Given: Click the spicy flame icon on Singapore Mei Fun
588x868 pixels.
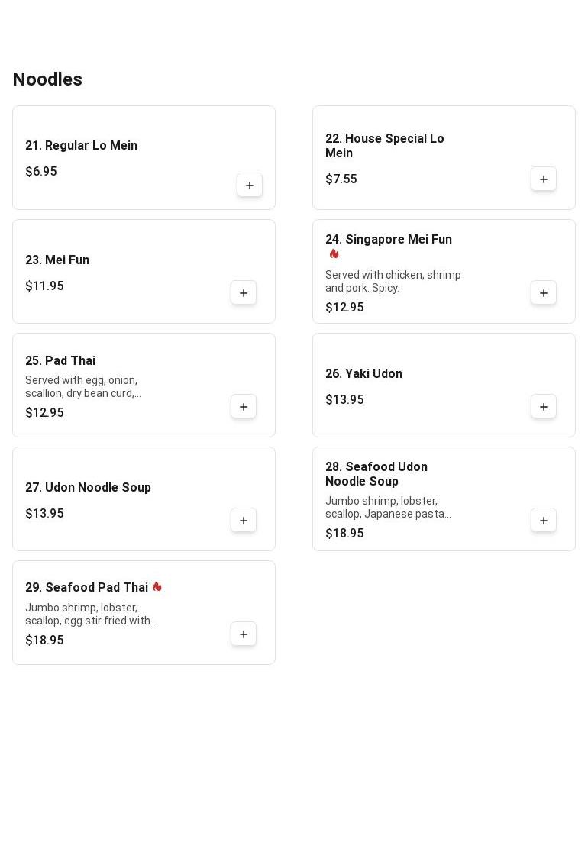Looking at the screenshot, I should (334, 254).
